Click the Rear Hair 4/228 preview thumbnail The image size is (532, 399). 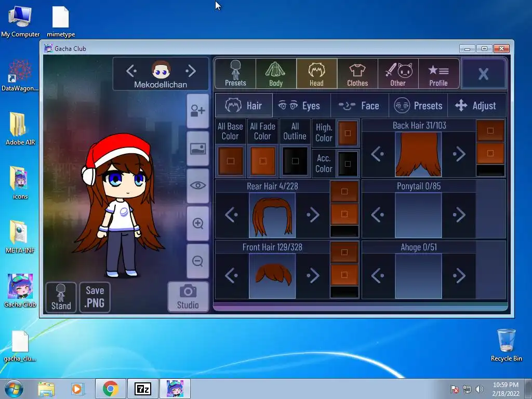click(x=272, y=215)
